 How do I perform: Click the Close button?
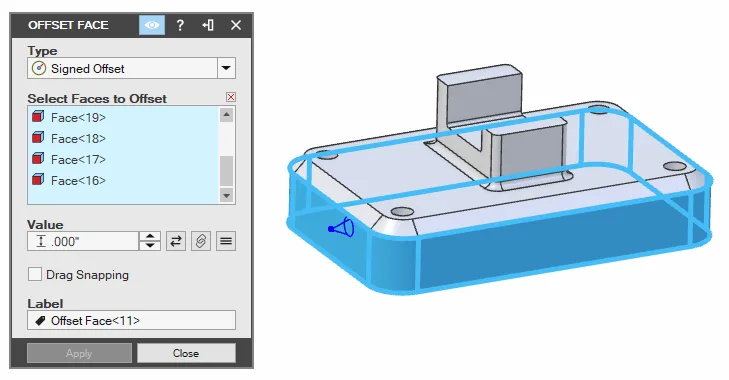click(x=186, y=353)
